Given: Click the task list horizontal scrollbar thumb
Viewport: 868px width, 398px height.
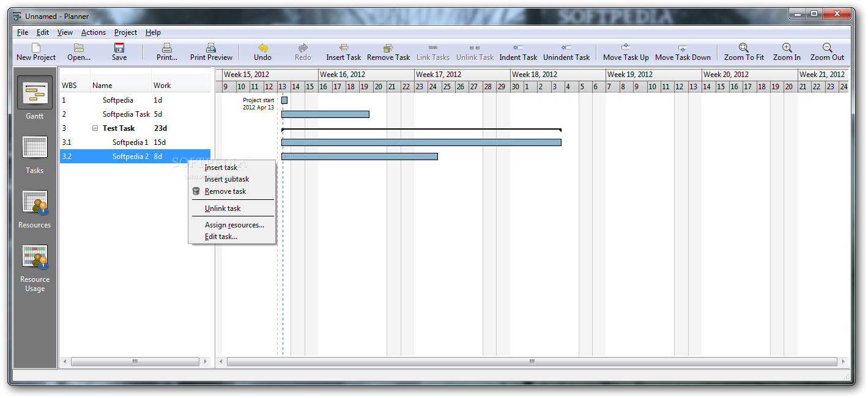Looking at the screenshot, I should pos(135,361).
